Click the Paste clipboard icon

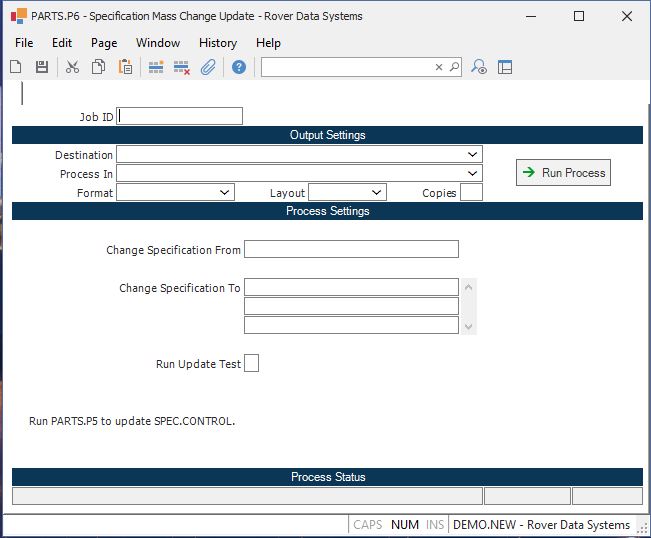[125, 67]
